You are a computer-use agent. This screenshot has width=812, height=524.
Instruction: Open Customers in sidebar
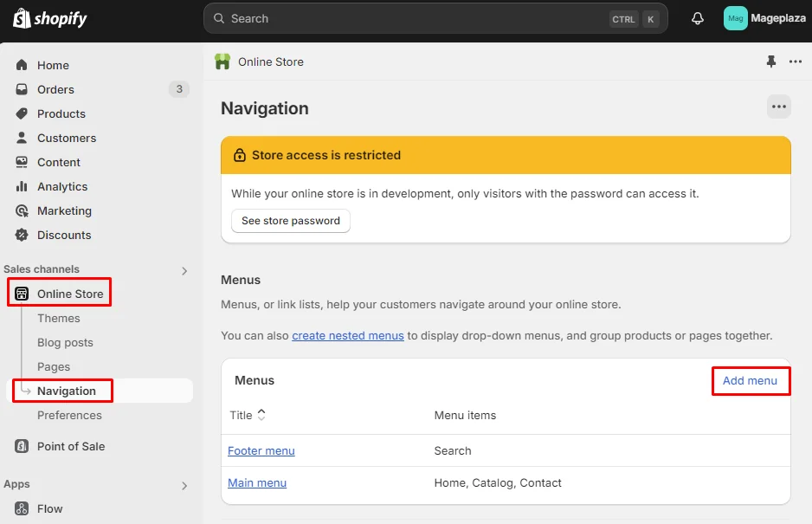pos(67,139)
